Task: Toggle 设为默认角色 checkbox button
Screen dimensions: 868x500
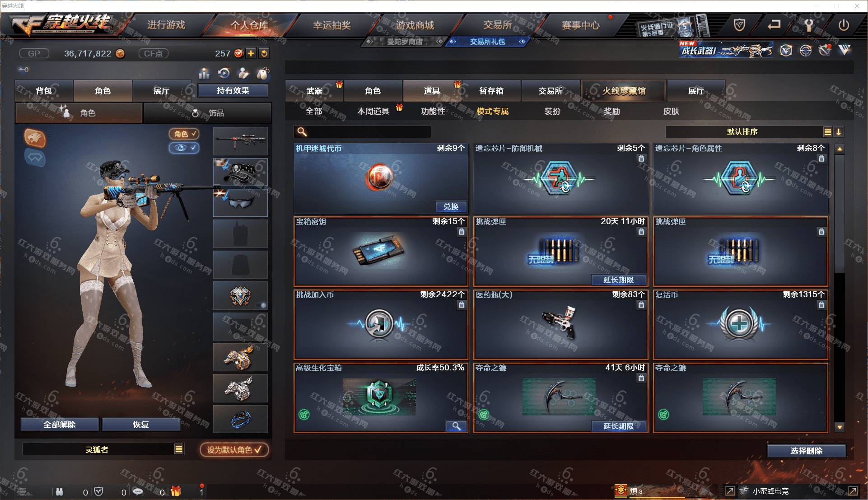Action: click(234, 450)
